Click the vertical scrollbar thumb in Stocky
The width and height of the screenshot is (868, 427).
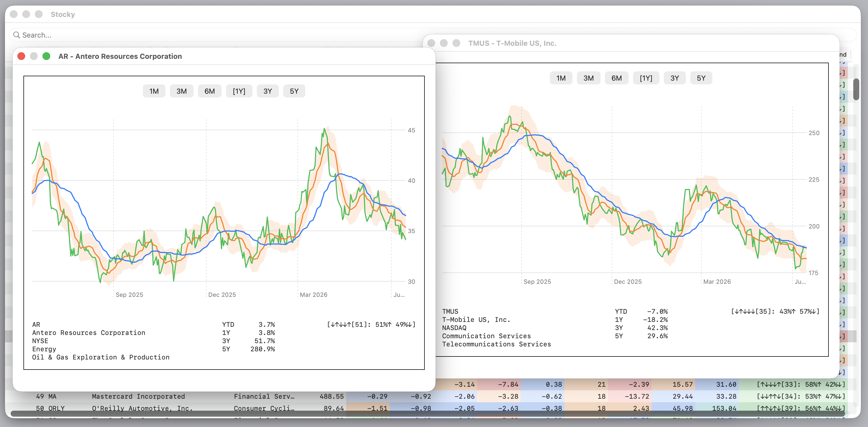tap(856, 89)
